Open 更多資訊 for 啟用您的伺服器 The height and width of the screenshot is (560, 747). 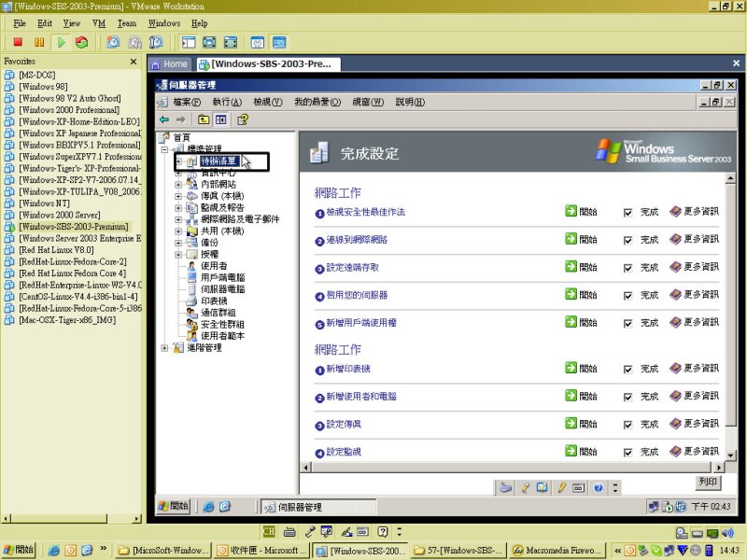click(x=695, y=294)
